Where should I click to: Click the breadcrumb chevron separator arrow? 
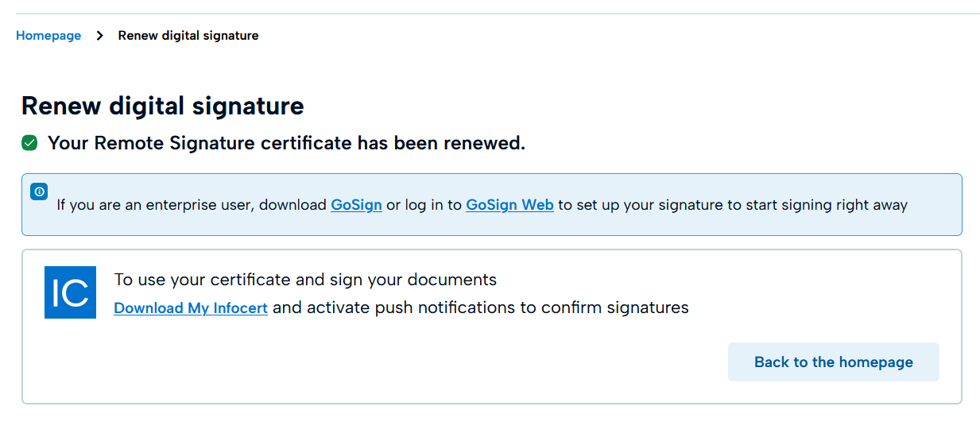[x=99, y=36]
